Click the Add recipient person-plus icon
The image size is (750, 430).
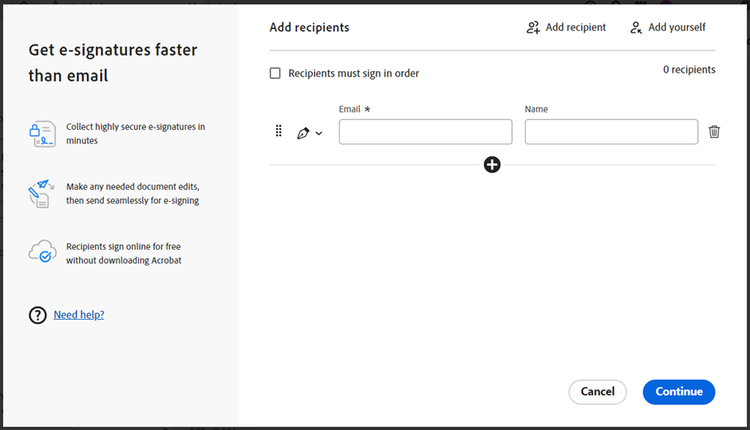coord(533,28)
